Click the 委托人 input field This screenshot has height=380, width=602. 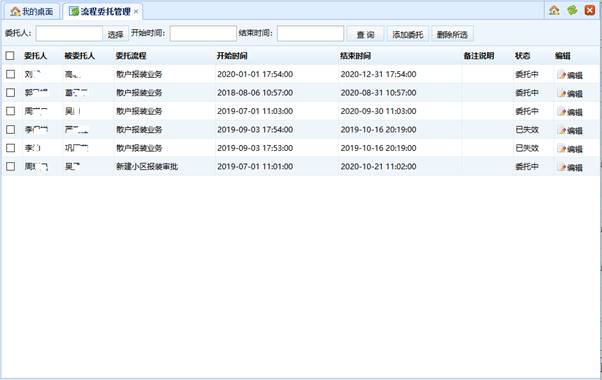69,34
